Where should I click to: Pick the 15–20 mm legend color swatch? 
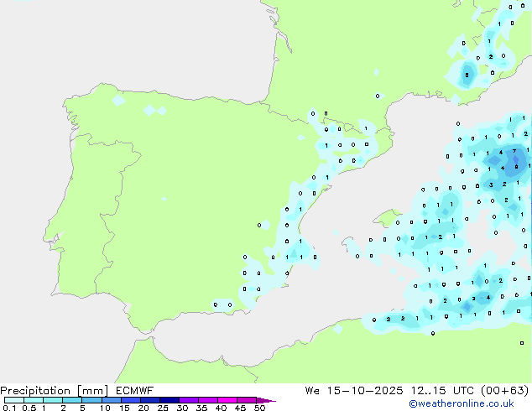tap(130, 400)
